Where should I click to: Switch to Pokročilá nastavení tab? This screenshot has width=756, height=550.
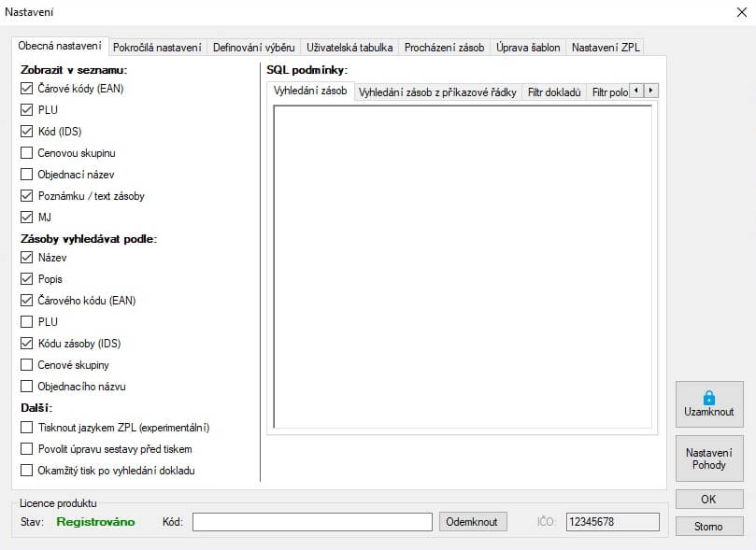tap(156, 47)
